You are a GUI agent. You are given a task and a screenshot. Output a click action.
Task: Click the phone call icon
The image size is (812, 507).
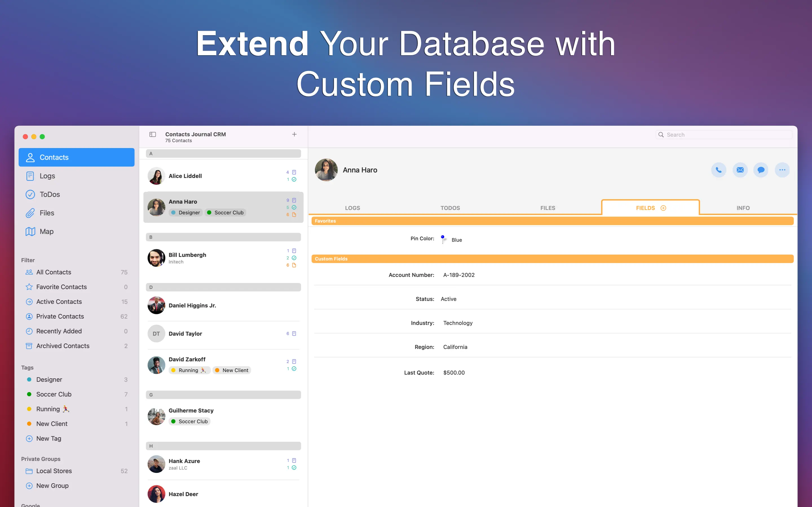pos(718,170)
